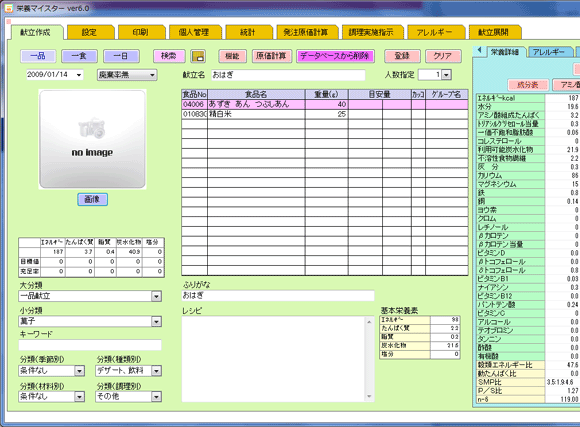
Task: Open the 小分類 菓子 dropdown
Action: (156, 322)
